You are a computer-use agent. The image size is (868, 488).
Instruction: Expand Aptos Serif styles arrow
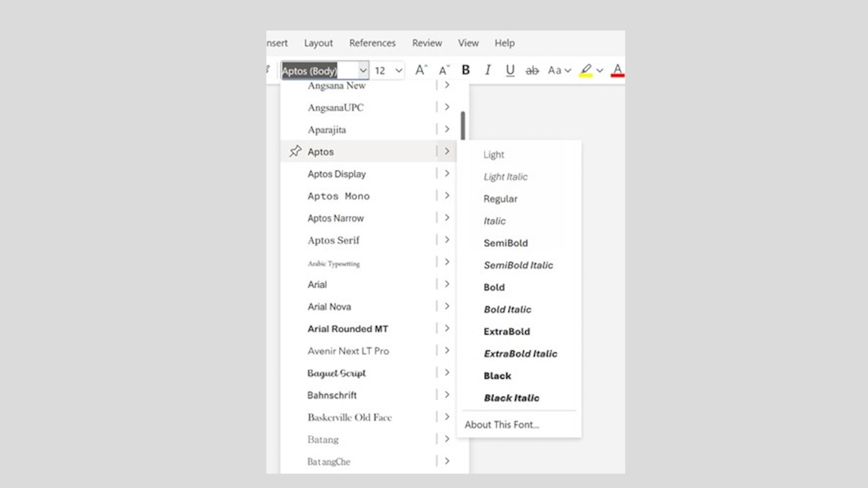pyautogui.click(x=447, y=240)
